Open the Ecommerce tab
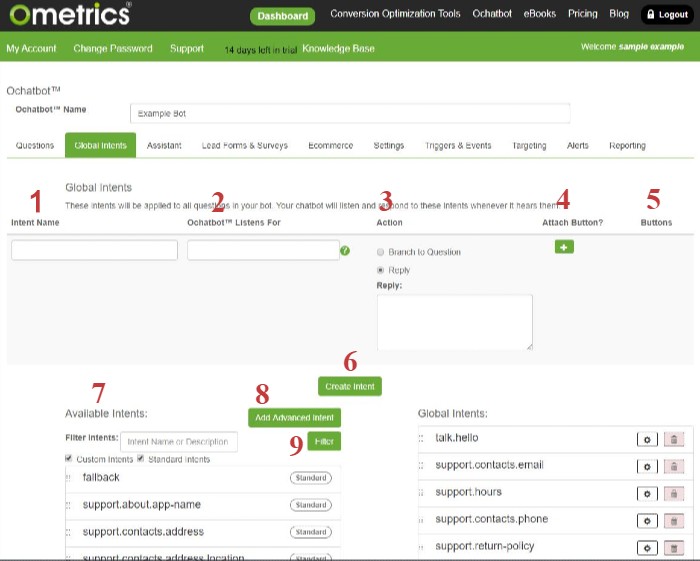 330,145
